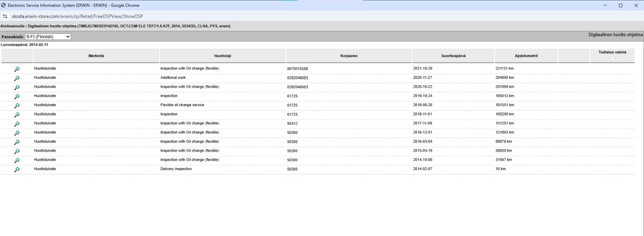Toggle the Todistus valmis checkbox
The image size is (644, 236).
[x=612, y=58]
